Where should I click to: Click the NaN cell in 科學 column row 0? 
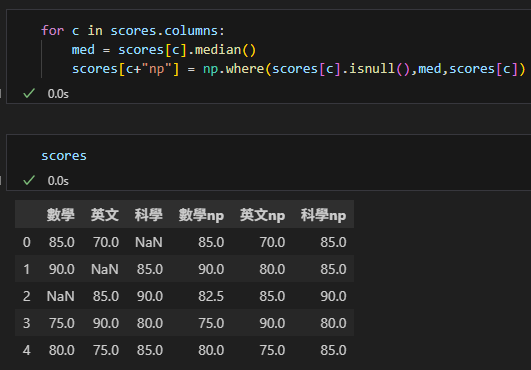point(149,242)
